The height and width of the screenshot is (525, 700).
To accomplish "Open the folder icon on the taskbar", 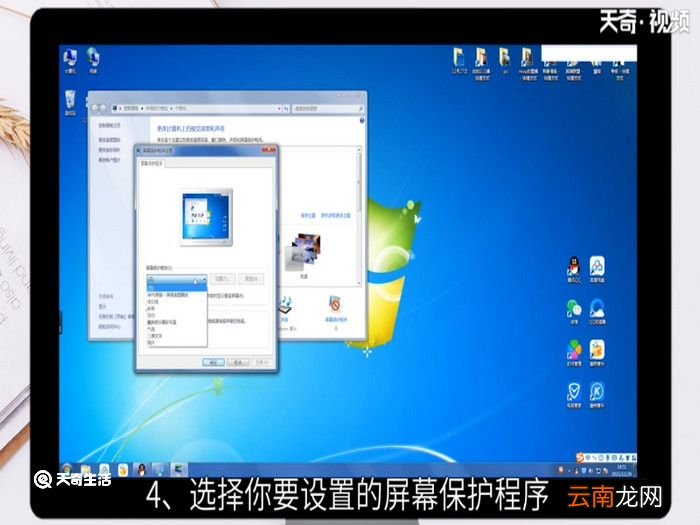I will (86, 470).
